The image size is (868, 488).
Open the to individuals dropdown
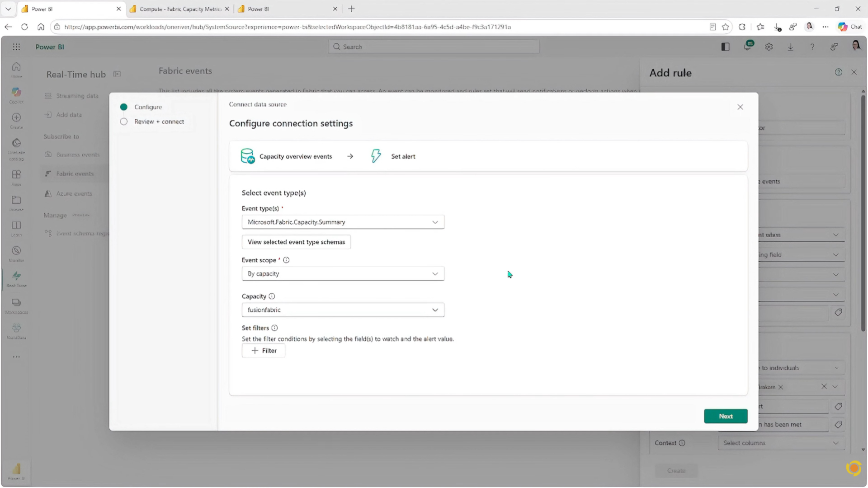click(802, 368)
